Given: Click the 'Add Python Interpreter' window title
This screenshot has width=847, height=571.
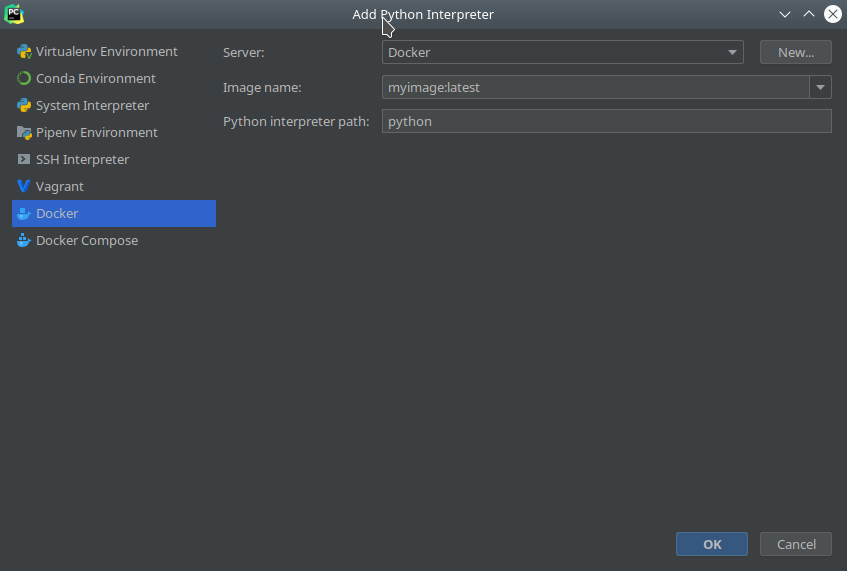Looking at the screenshot, I should (x=423, y=15).
